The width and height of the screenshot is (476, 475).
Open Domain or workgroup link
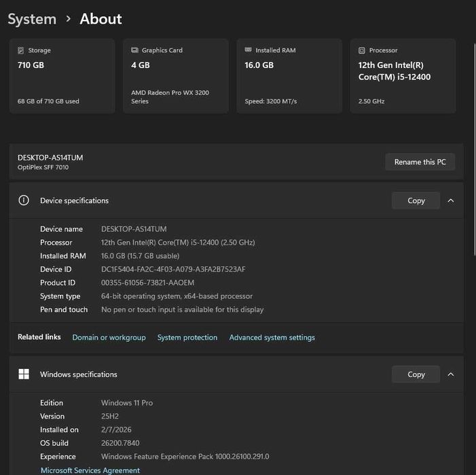[x=109, y=338]
